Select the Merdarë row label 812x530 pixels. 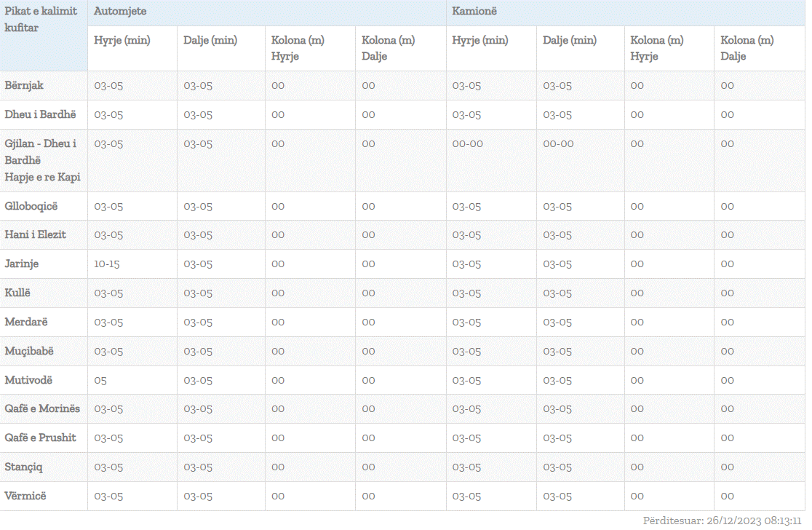(26, 322)
